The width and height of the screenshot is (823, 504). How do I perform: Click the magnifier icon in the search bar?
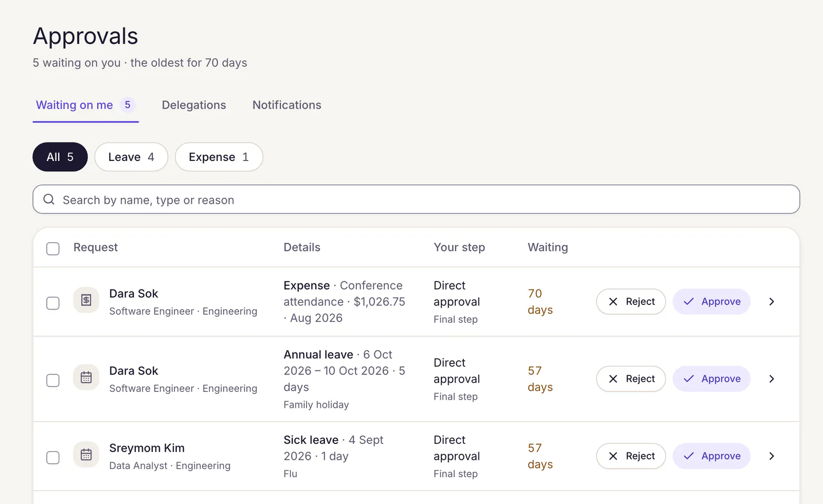tap(49, 200)
